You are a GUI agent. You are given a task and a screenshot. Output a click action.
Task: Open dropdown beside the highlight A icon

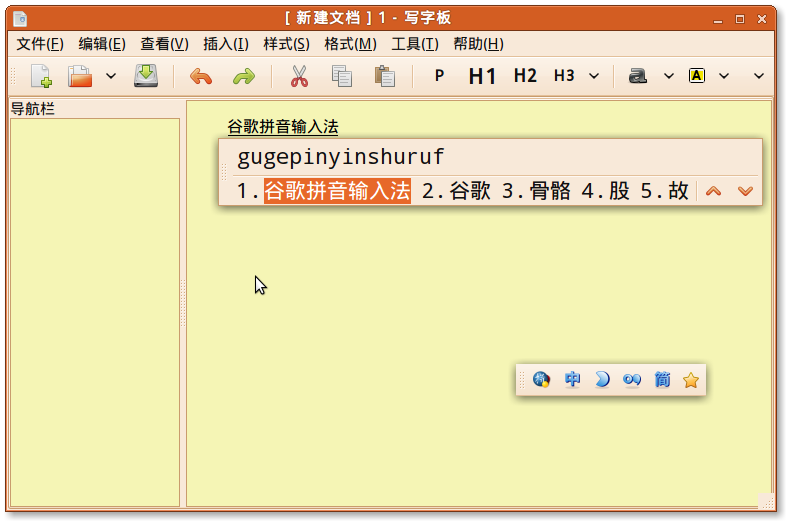click(724, 76)
